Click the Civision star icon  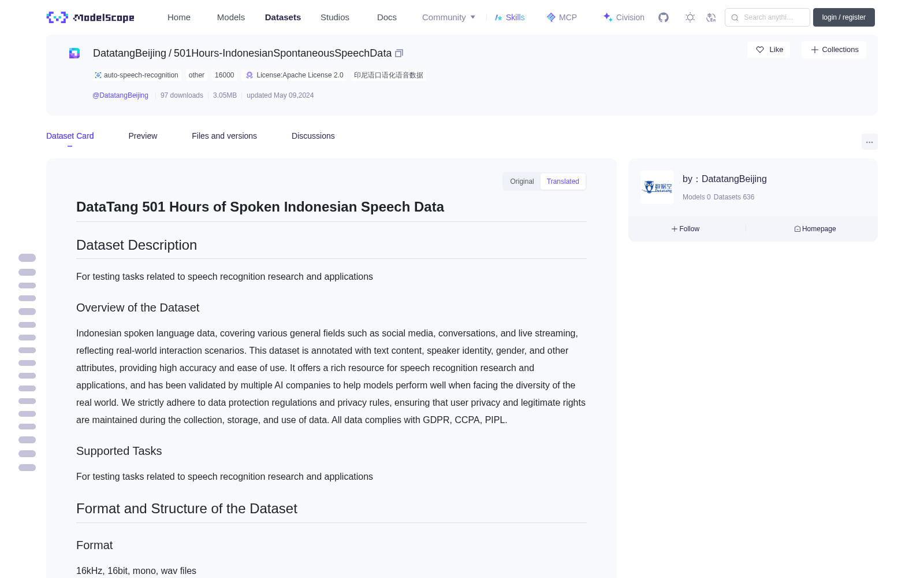tap(608, 17)
